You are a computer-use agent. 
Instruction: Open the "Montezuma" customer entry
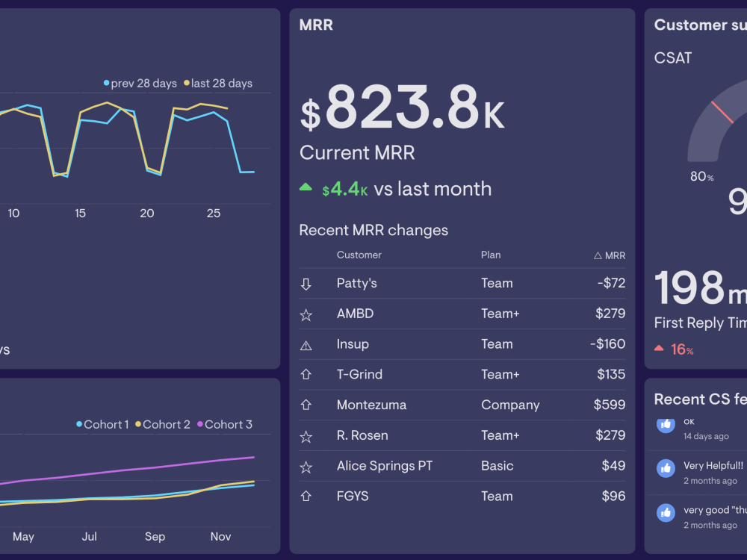click(x=370, y=405)
